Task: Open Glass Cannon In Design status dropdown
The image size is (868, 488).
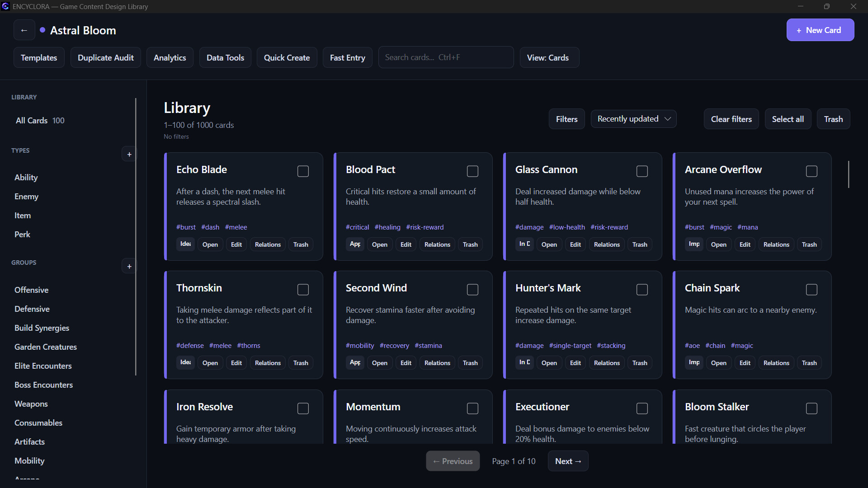Action: pyautogui.click(x=524, y=244)
